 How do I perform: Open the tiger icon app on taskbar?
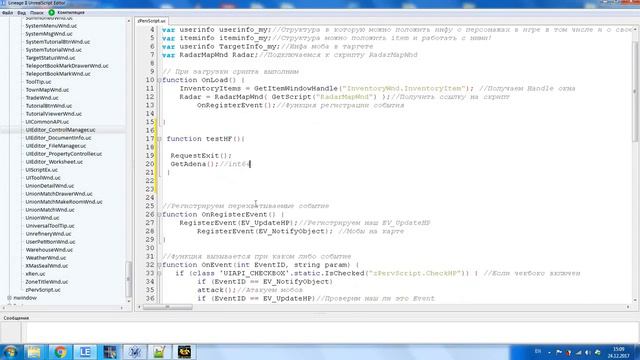184,352
